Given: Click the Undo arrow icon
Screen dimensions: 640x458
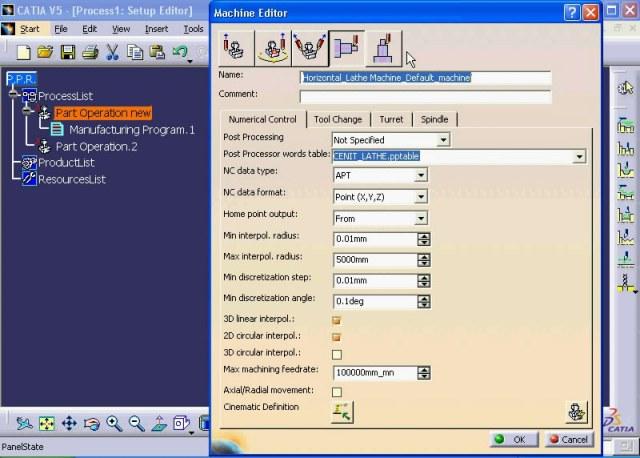Looking at the screenshot, I should (180, 52).
